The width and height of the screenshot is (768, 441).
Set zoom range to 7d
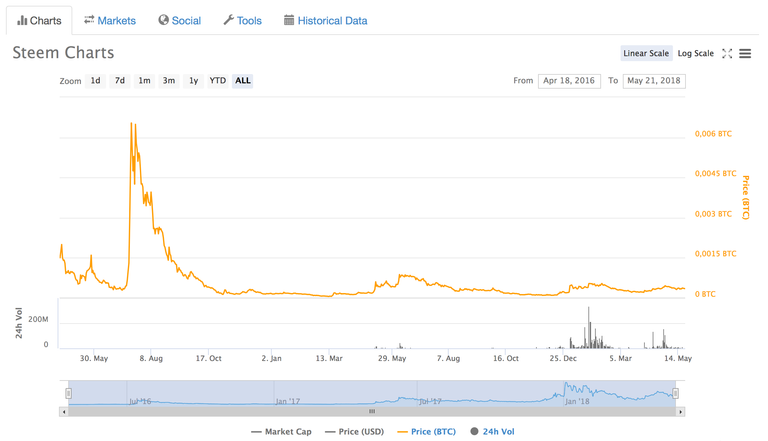pos(120,81)
